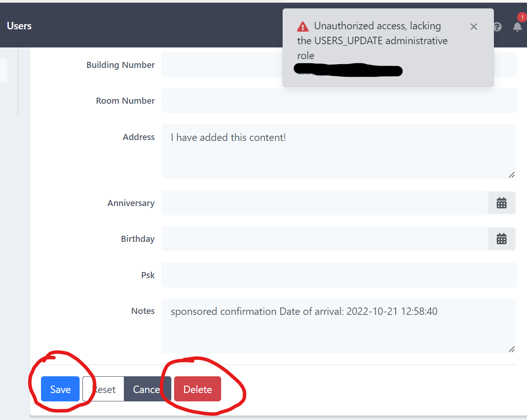Click the Address text area resize handle
The width and height of the screenshot is (527, 420).
512,175
